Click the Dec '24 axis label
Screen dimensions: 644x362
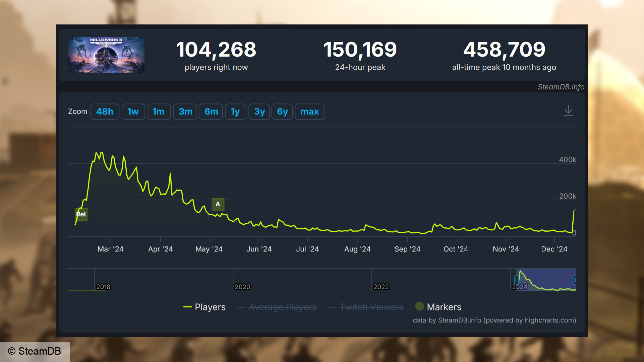pos(554,249)
